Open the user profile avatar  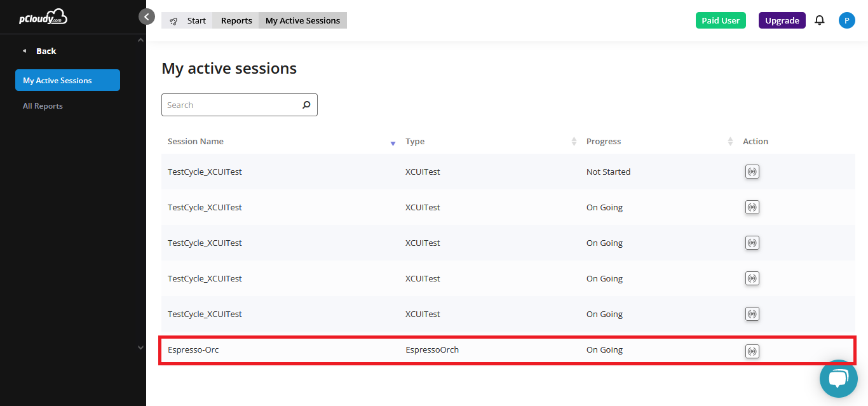(x=846, y=20)
